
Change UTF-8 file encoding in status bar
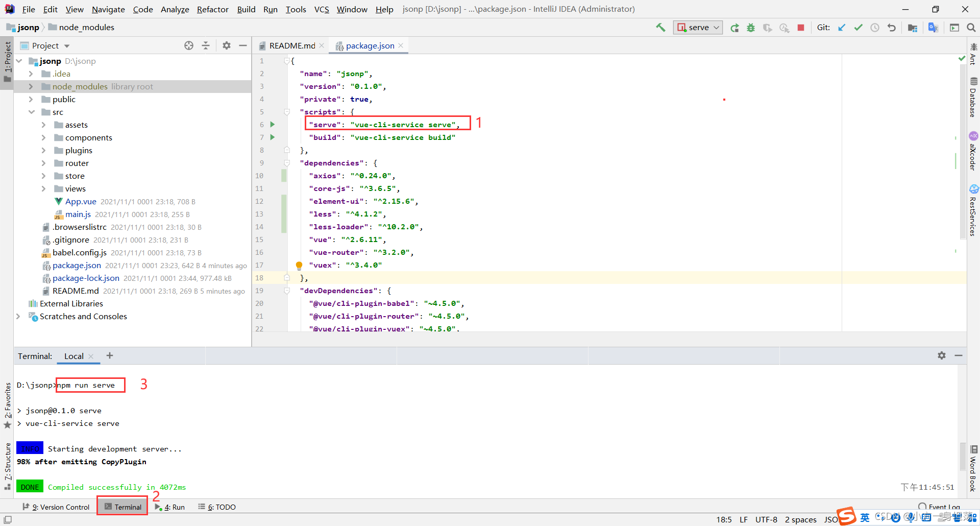pos(766,519)
